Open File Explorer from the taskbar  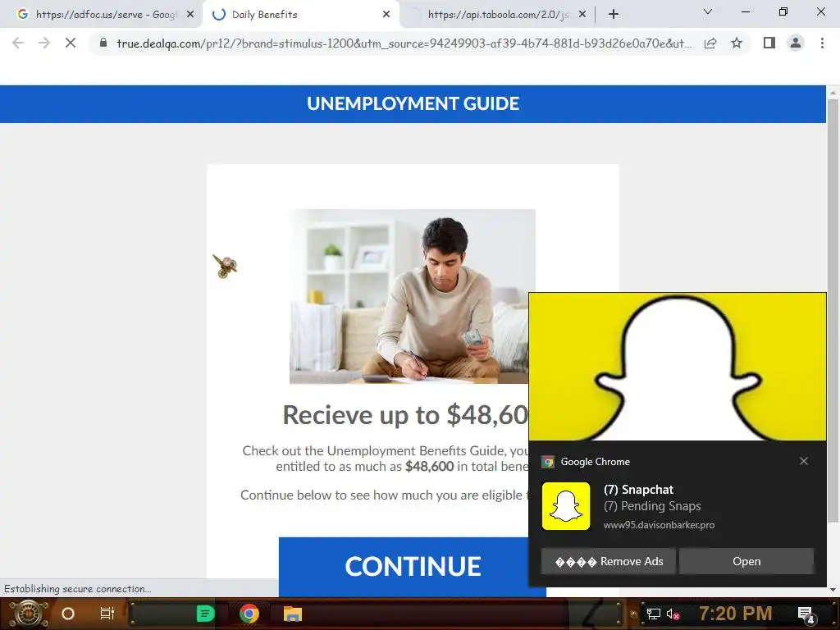point(293,614)
